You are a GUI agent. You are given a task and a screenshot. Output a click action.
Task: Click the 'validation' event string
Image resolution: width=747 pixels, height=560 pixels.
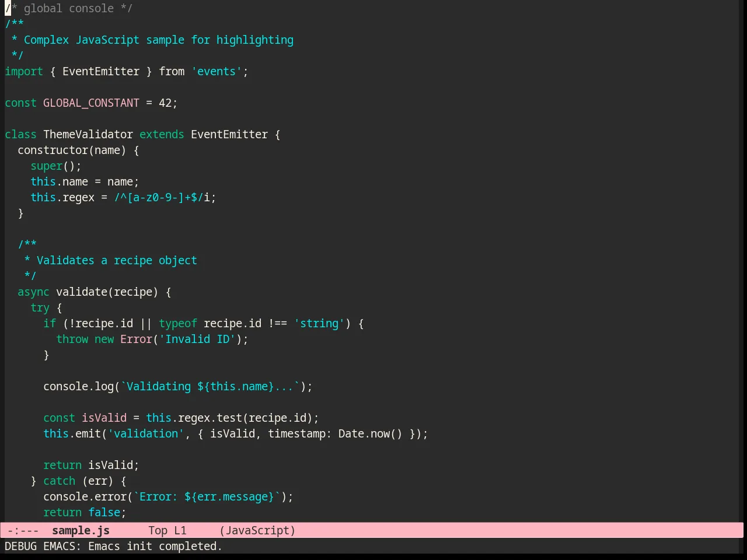(146, 433)
